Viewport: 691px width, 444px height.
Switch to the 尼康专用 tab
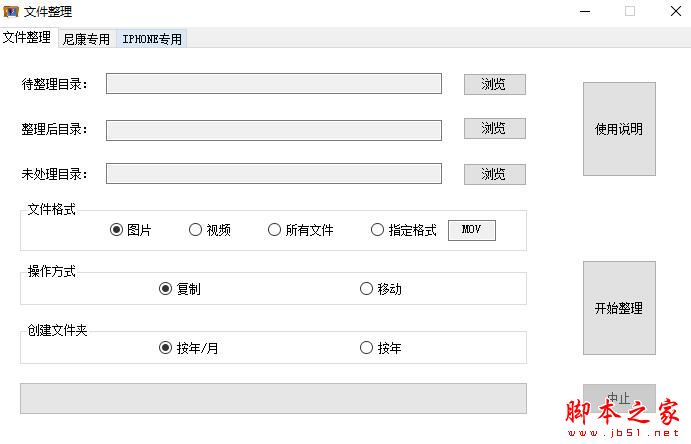86,39
